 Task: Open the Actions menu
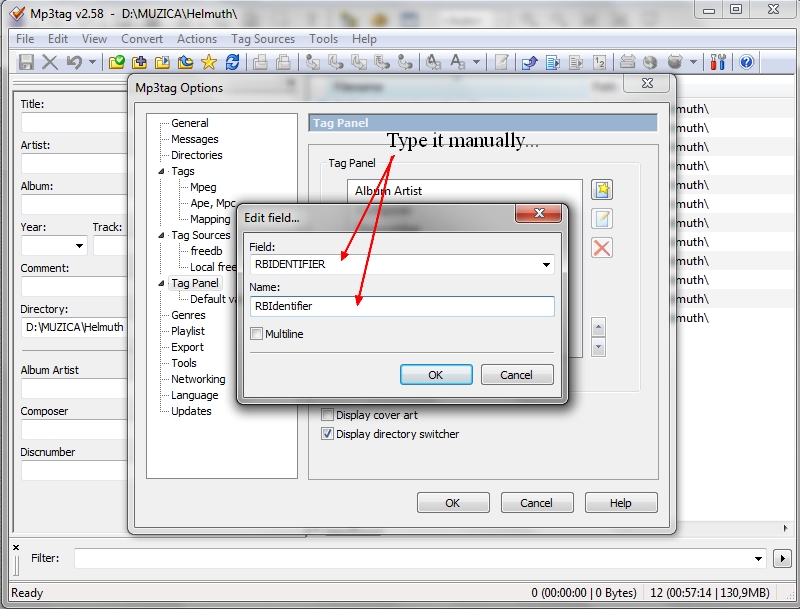[x=197, y=39]
